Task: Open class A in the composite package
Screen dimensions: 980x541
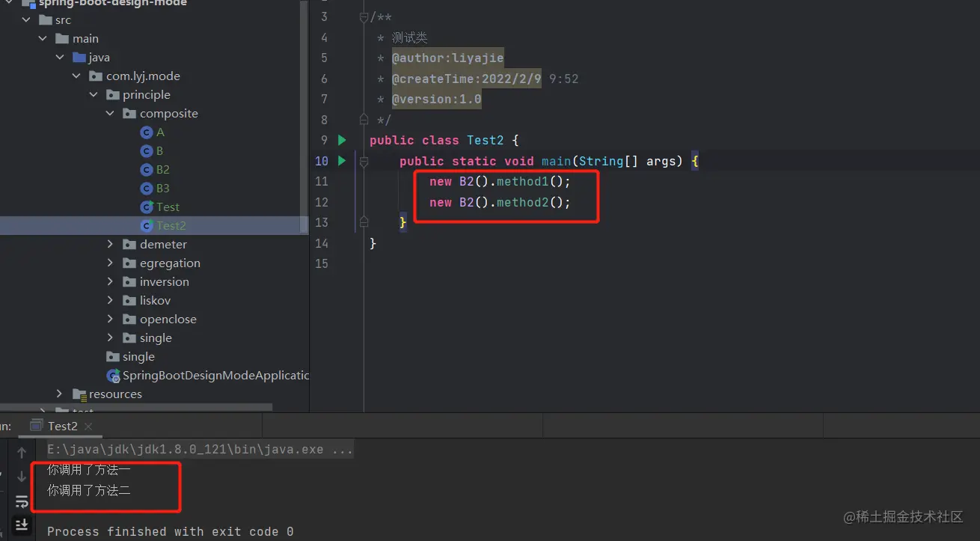Action: (153, 132)
